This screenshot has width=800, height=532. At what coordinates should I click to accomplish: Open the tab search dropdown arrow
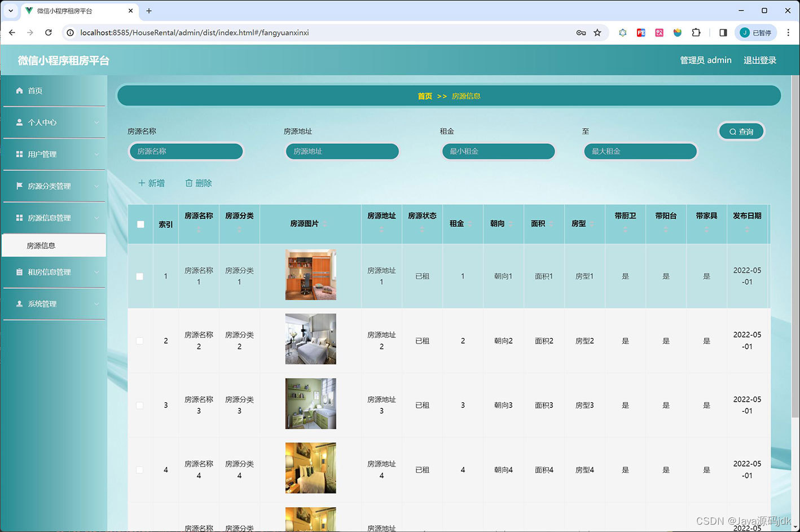click(10, 11)
